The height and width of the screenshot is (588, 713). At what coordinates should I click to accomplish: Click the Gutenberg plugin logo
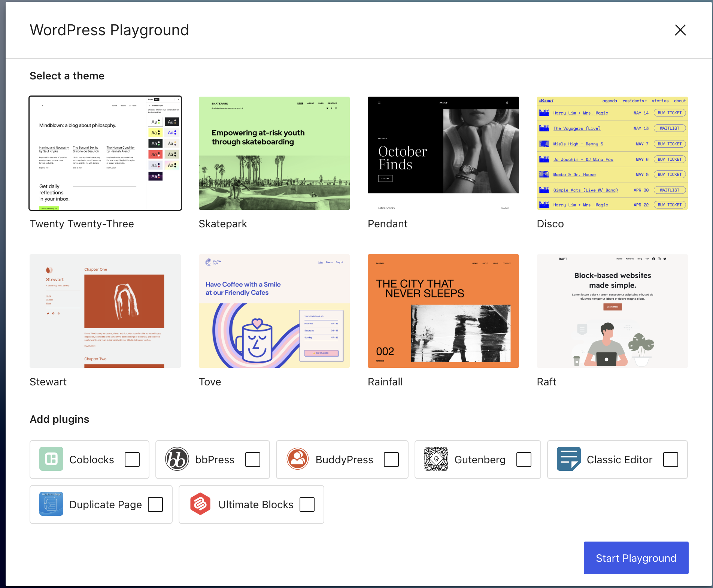tap(436, 459)
